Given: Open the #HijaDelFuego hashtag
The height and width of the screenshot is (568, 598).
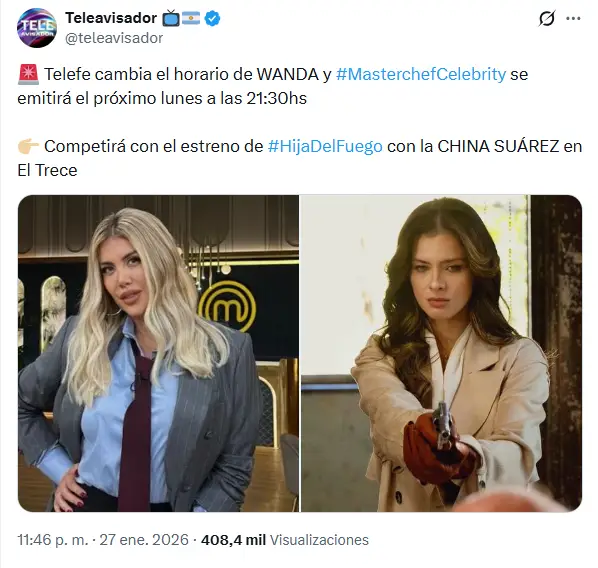Looking at the screenshot, I should click(325, 146).
